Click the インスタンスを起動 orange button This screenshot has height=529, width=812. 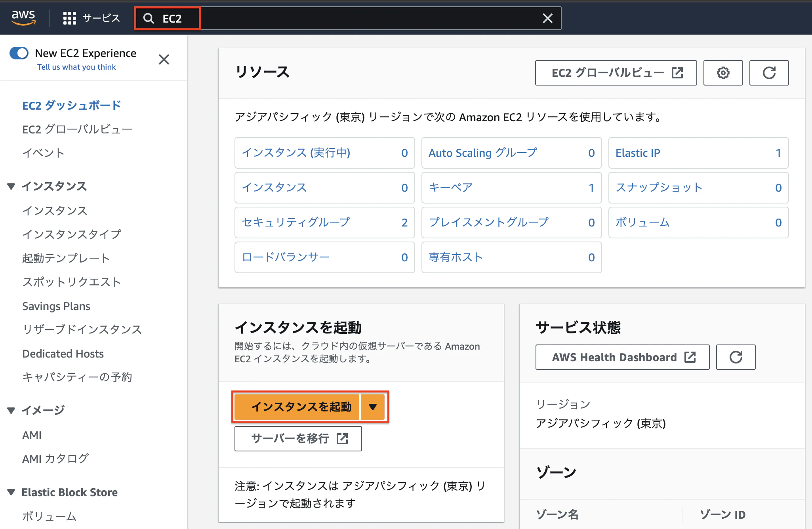297,407
